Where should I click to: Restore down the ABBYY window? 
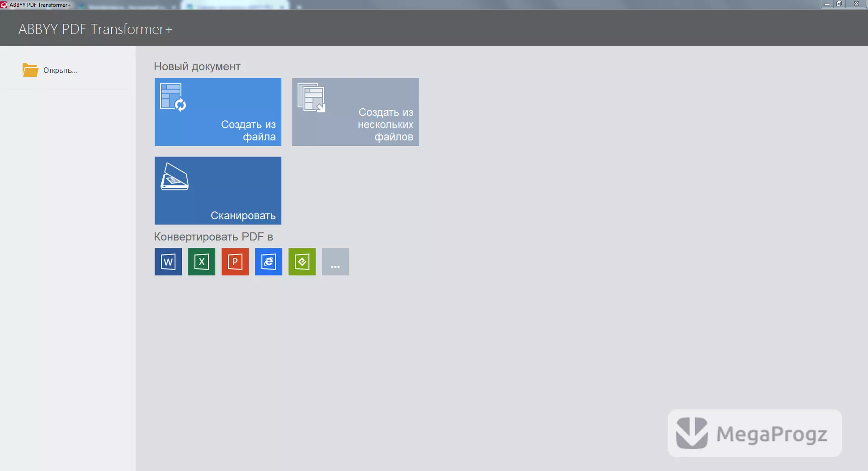click(x=839, y=4)
